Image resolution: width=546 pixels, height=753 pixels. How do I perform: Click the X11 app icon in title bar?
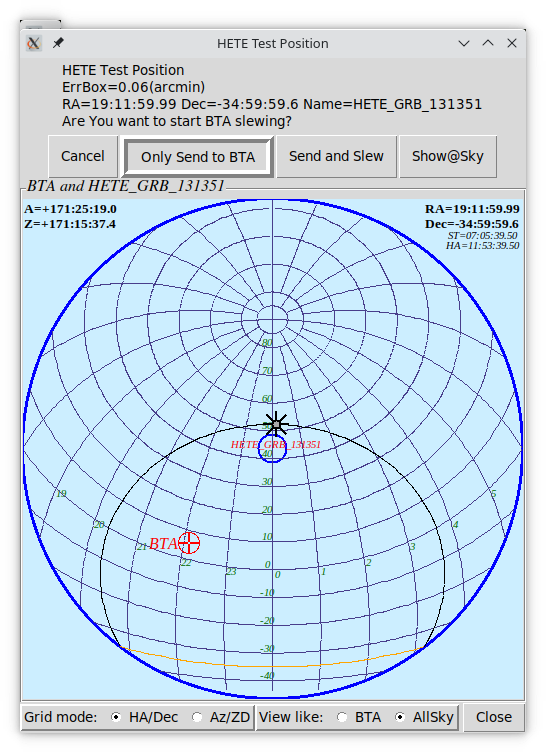pos(34,43)
